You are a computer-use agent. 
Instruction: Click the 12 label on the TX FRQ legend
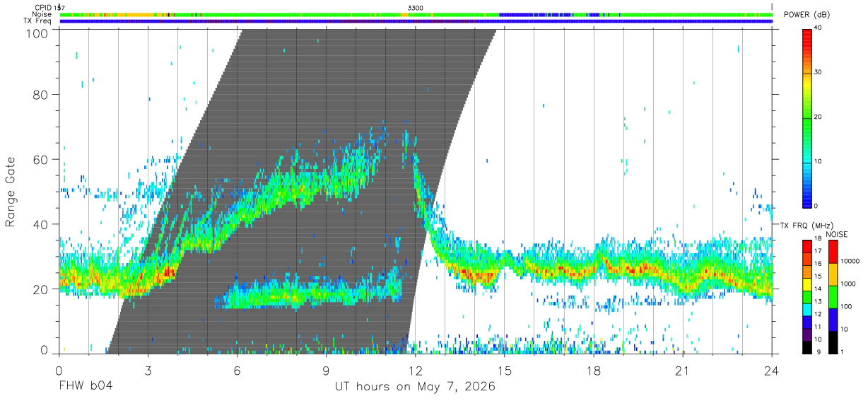(818, 314)
